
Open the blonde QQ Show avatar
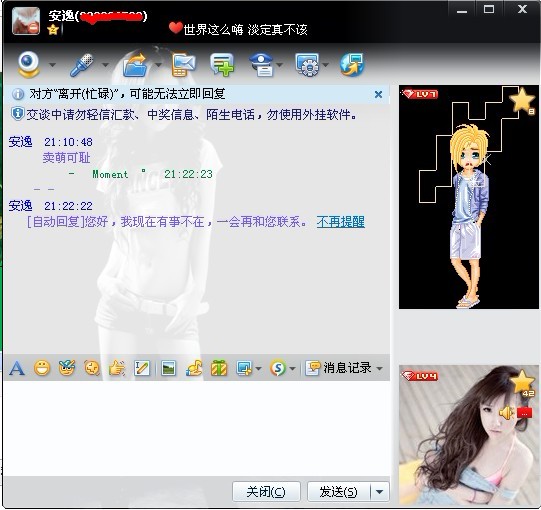[x=469, y=197]
